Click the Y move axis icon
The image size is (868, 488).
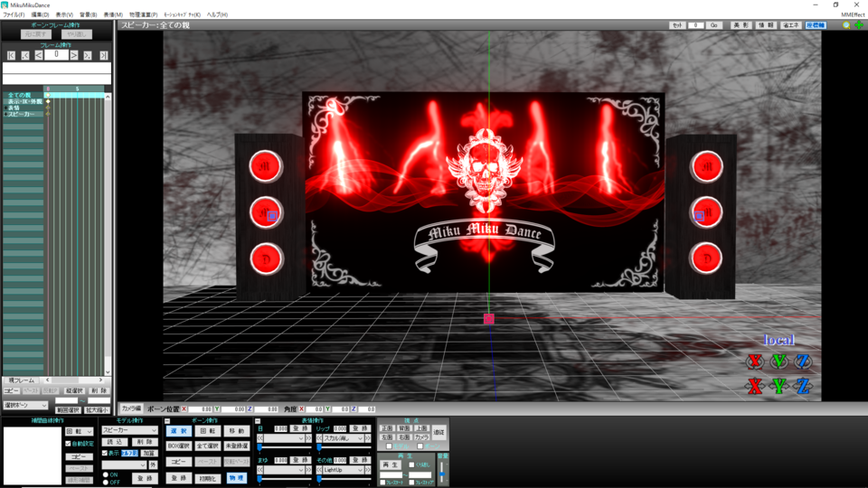click(x=778, y=386)
